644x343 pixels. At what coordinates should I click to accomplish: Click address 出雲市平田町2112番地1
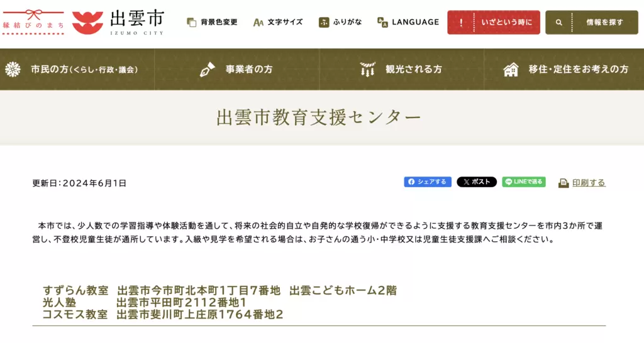point(182,302)
